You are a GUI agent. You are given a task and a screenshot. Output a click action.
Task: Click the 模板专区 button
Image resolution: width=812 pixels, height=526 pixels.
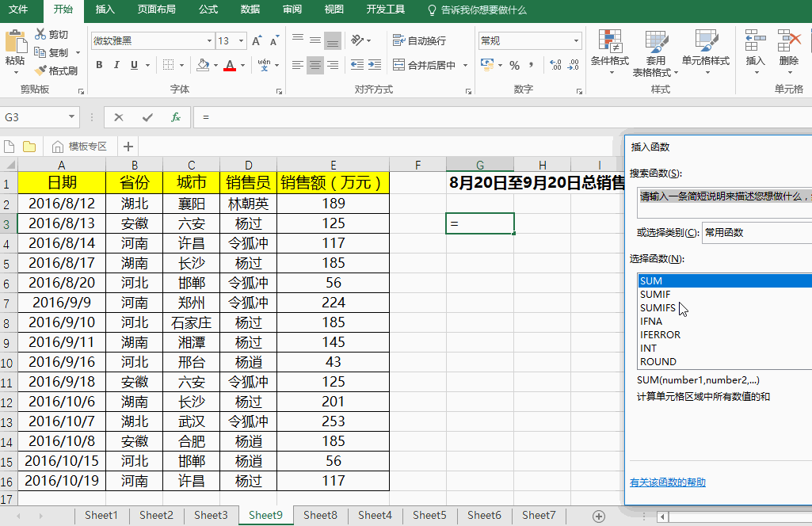pos(80,146)
